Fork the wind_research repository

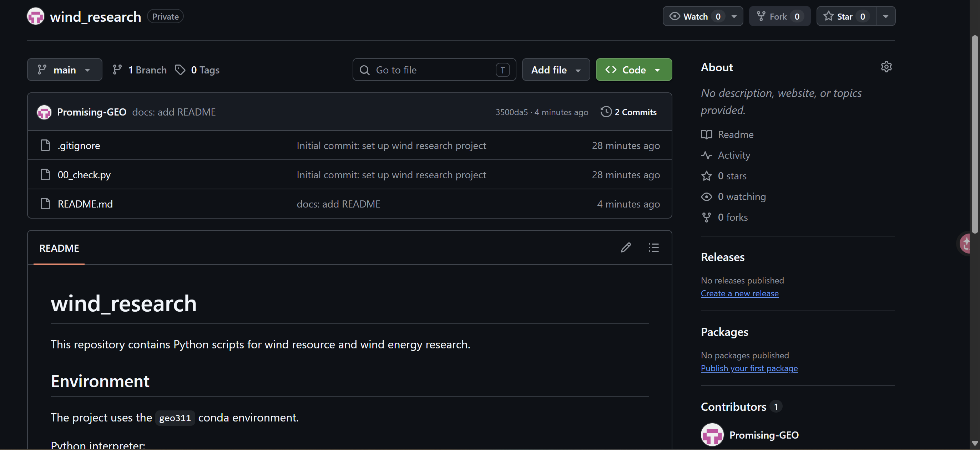click(x=779, y=16)
